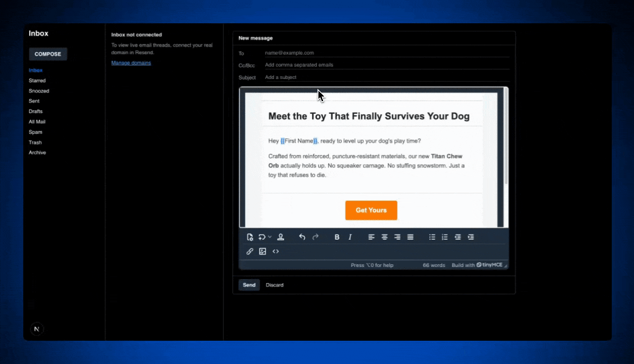Screen dimensions: 634x364
Task: Open the Insert Link tool
Action: coord(250,251)
